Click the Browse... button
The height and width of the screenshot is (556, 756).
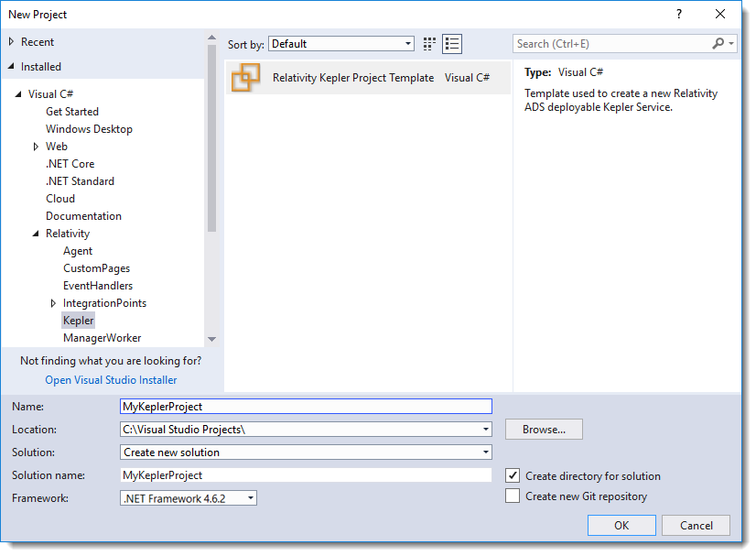544,429
